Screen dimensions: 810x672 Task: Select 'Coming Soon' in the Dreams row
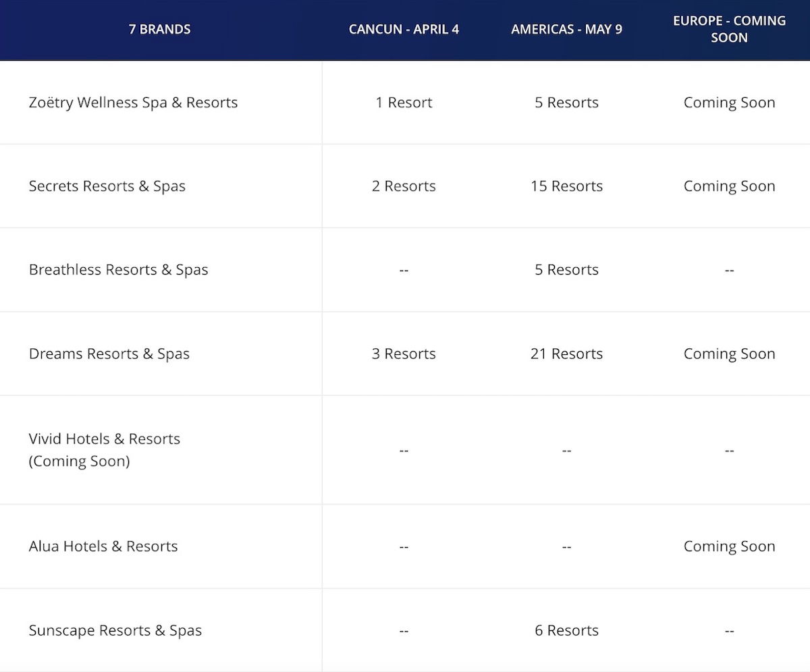click(729, 354)
